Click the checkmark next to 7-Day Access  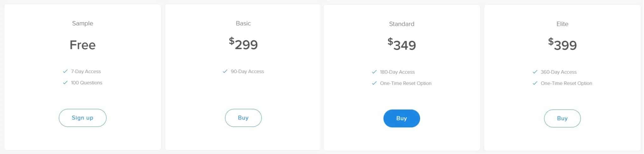[x=65, y=71]
